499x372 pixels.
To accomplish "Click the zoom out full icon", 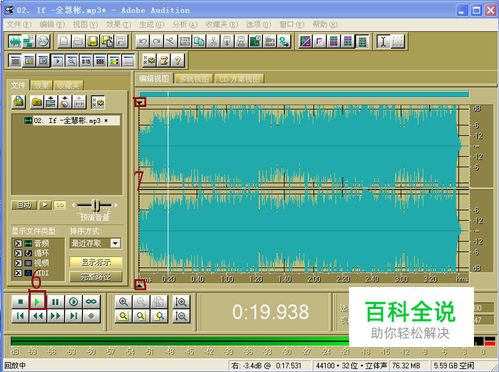I will click(159, 302).
